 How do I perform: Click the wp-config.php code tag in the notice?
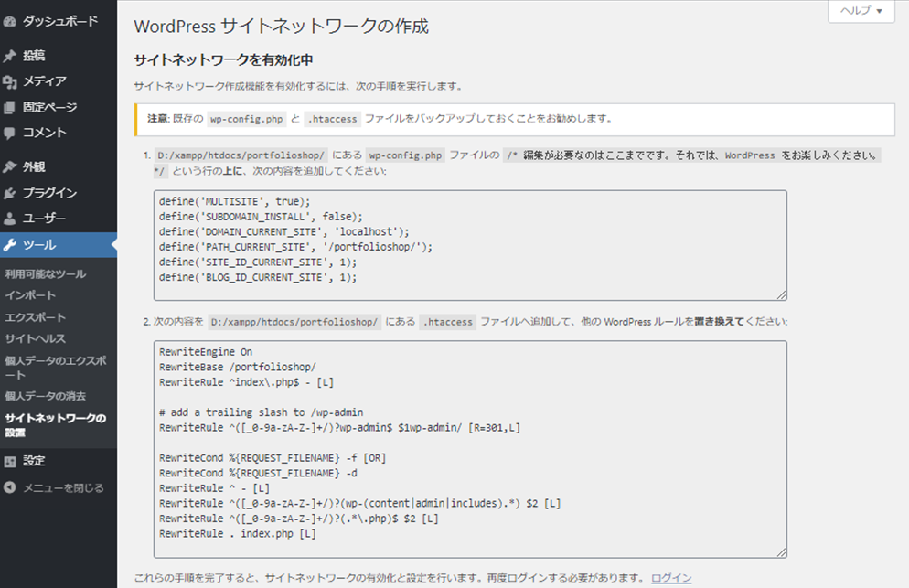coord(246,120)
